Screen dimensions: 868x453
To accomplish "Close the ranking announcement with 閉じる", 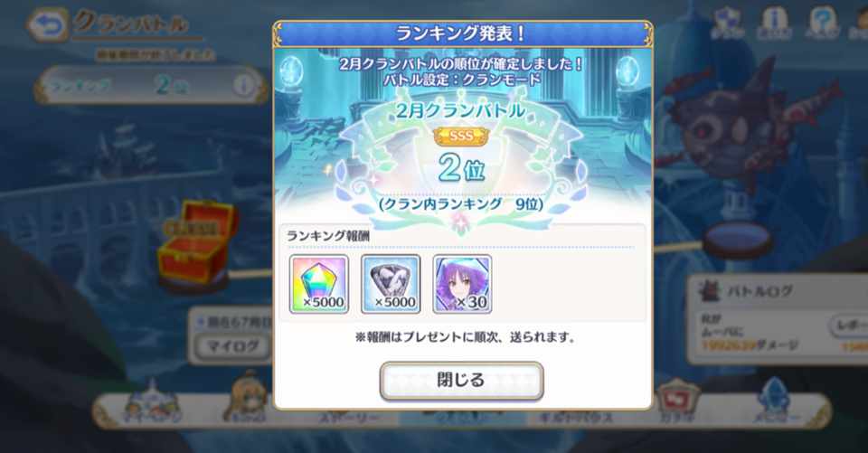I will click(461, 381).
